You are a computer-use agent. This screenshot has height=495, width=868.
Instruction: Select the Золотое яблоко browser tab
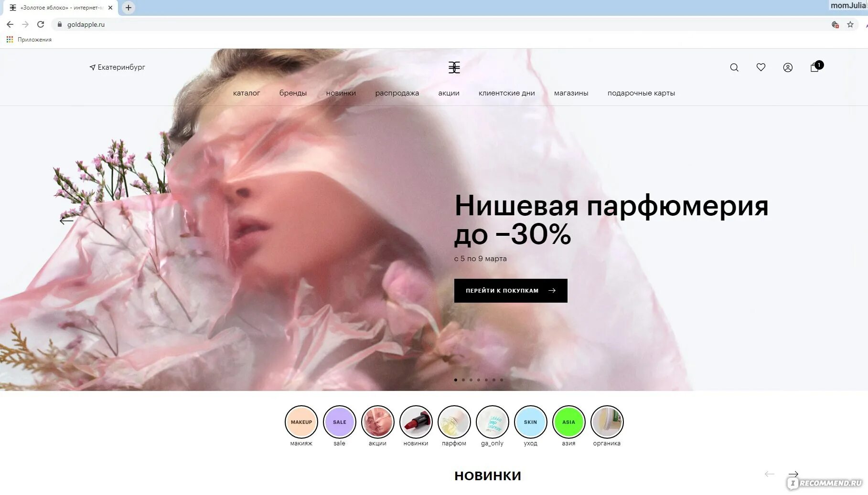(x=60, y=8)
